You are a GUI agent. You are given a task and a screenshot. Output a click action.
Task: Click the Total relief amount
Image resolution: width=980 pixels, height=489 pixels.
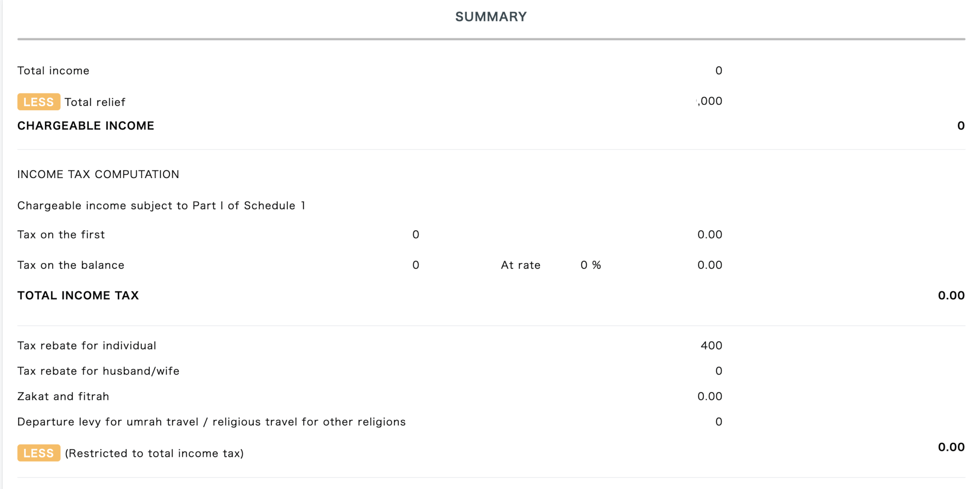(710, 101)
